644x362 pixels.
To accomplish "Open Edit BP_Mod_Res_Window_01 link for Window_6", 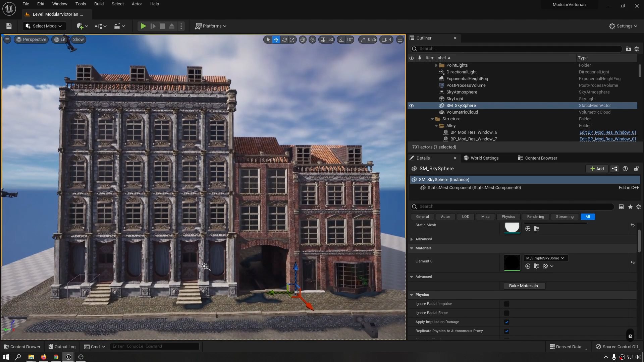I will pyautogui.click(x=607, y=132).
